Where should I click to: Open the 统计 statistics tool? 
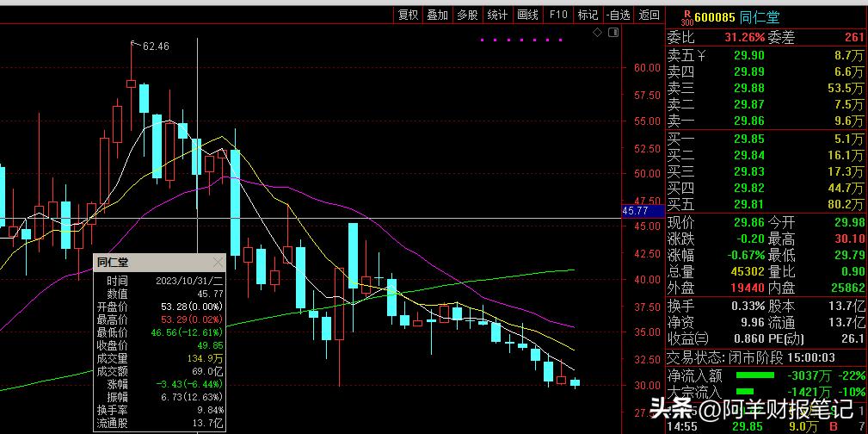tap(497, 15)
